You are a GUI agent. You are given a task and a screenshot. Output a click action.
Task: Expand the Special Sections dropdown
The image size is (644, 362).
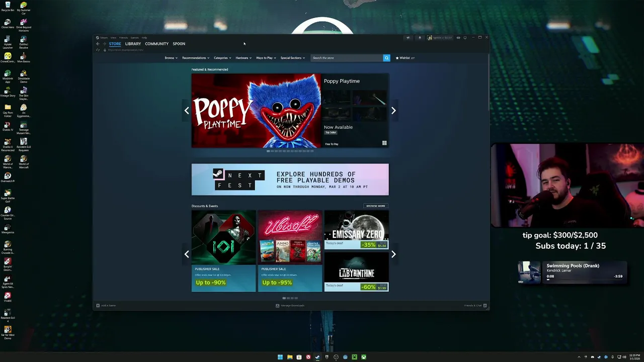point(293,58)
